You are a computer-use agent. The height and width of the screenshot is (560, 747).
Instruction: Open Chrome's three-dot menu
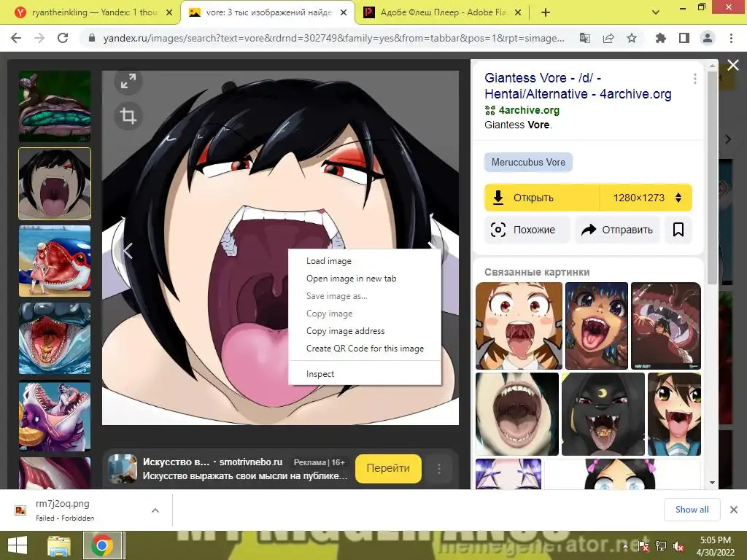pyautogui.click(x=731, y=38)
